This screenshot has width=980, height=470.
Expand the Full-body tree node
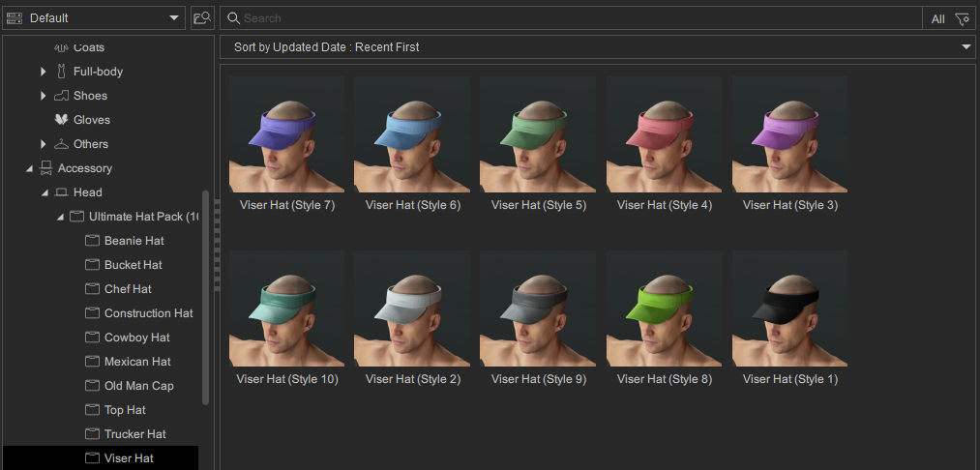(44, 72)
